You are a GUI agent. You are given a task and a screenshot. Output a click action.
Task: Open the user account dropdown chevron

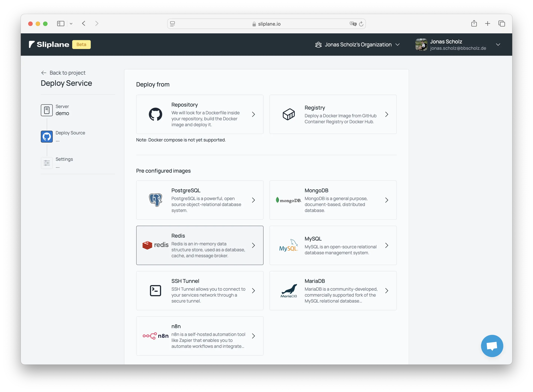[498, 45]
